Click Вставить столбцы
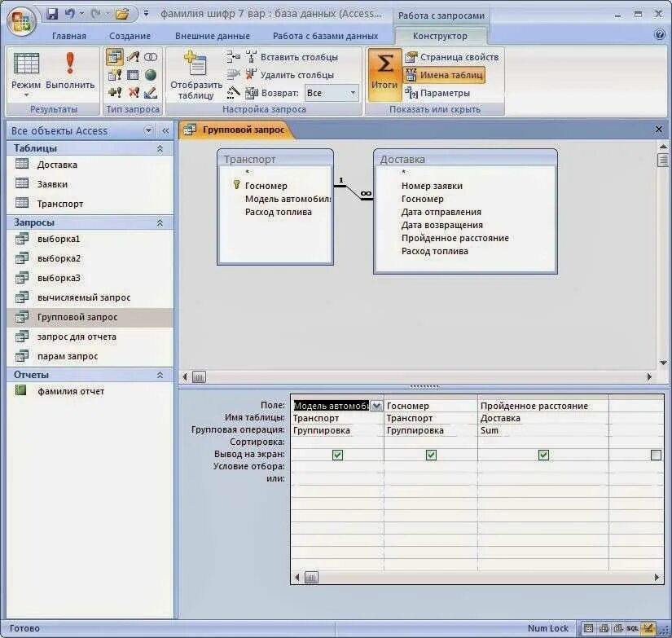Screen dimensions: 672x638 292,57
